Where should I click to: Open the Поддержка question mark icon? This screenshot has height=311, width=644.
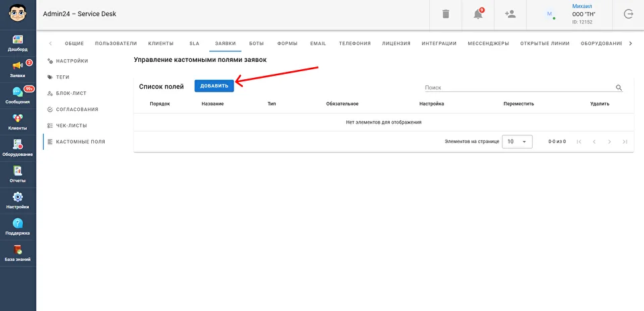tap(17, 224)
